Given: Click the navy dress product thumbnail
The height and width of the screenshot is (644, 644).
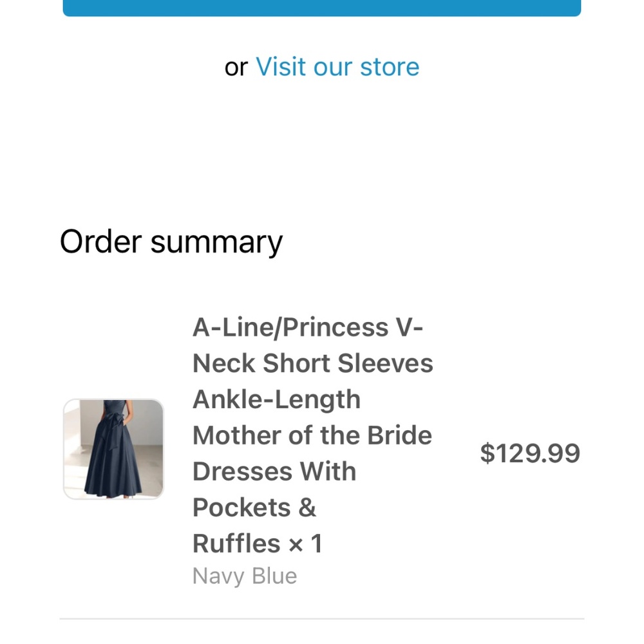Looking at the screenshot, I should (113, 448).
